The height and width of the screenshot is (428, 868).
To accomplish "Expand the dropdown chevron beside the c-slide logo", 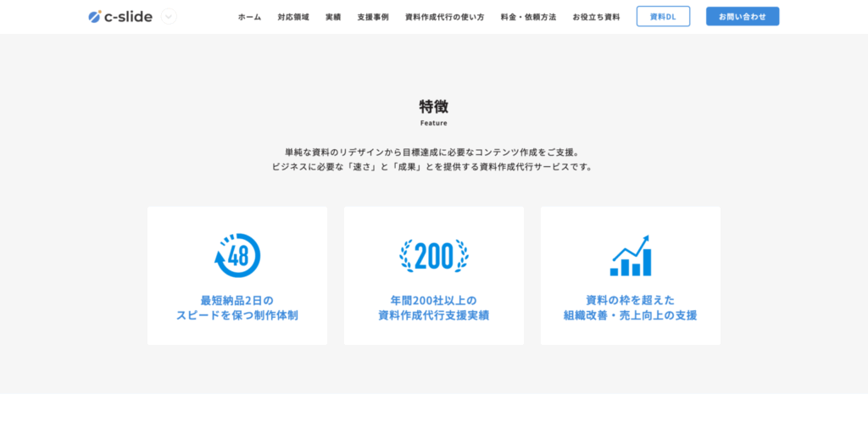I will click(x=169, y=16).
